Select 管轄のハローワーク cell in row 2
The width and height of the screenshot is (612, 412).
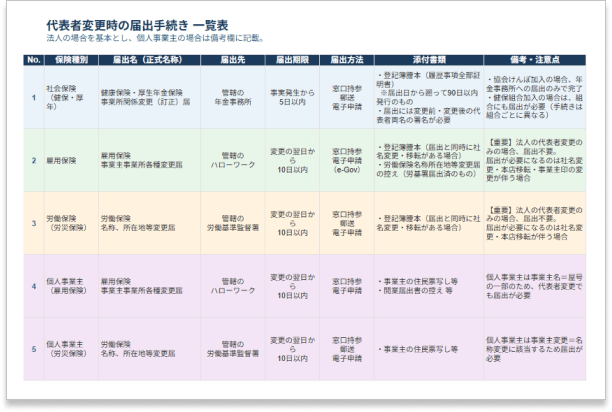pos(233,160)
